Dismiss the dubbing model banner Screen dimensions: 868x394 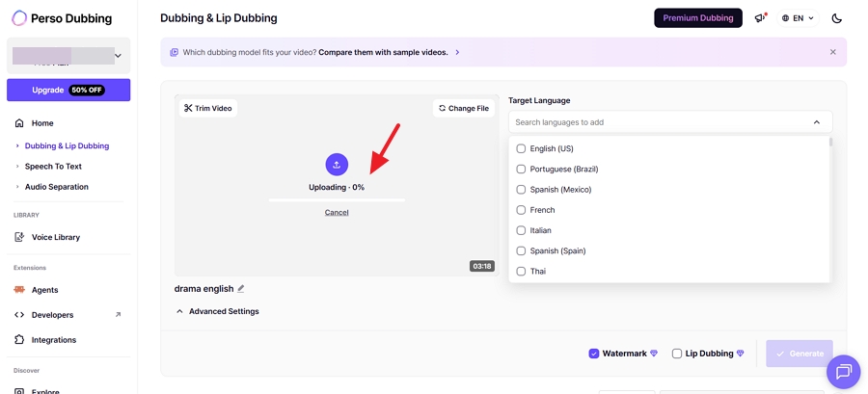tap(832, 52)
